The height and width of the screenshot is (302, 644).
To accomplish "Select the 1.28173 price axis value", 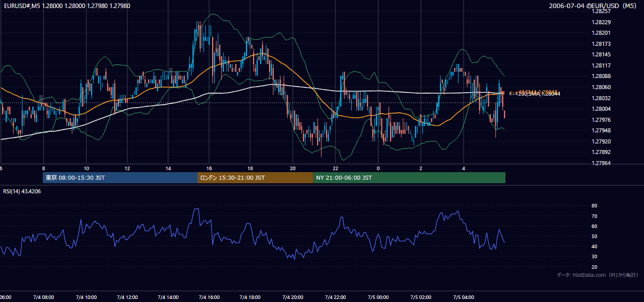I will (601, 44).
